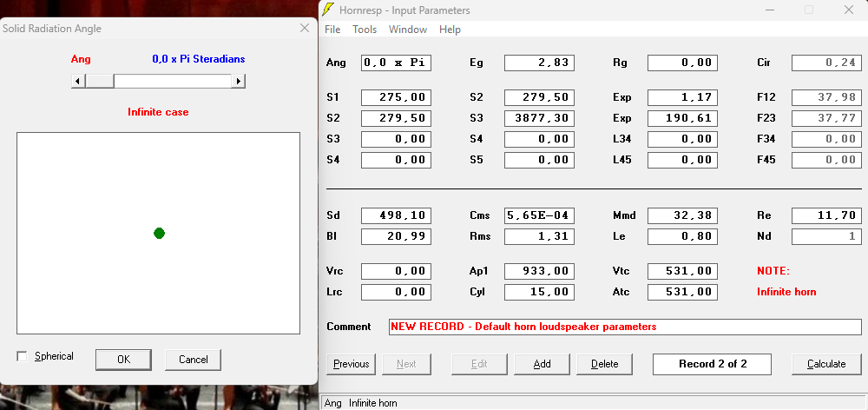Image resolution: width=868 pixels, height=410 pixels.
Task: Click the Ang input box showing 0,0 x Pi
Action: 396,63
